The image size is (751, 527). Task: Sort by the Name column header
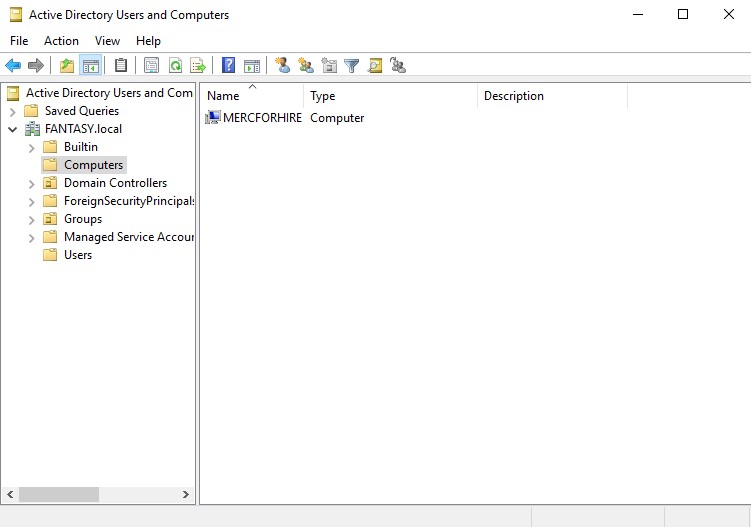click(250, 96)
